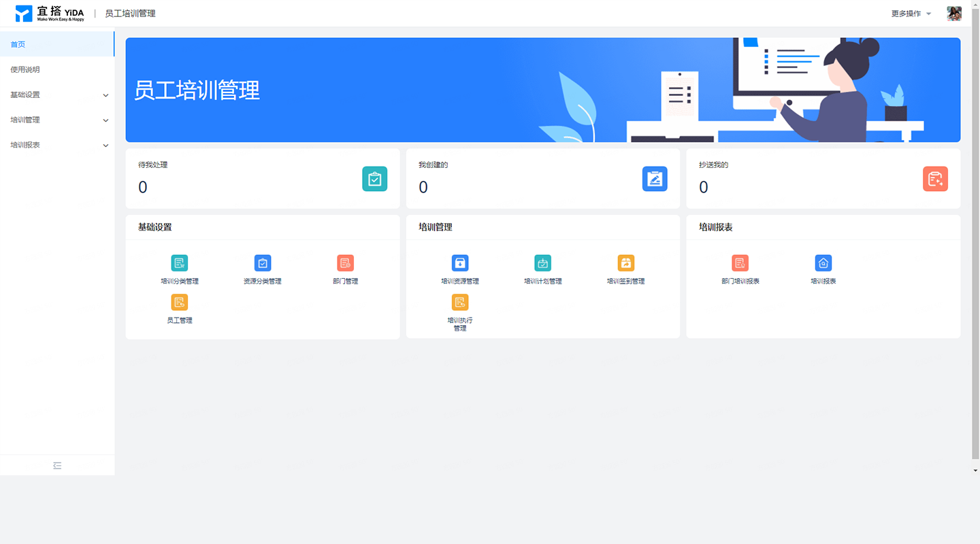Image resolution: width=980 pixels, height=544 pixels.
Task: Click the 待我处理 count 0
Action: (x=142, y=188)
